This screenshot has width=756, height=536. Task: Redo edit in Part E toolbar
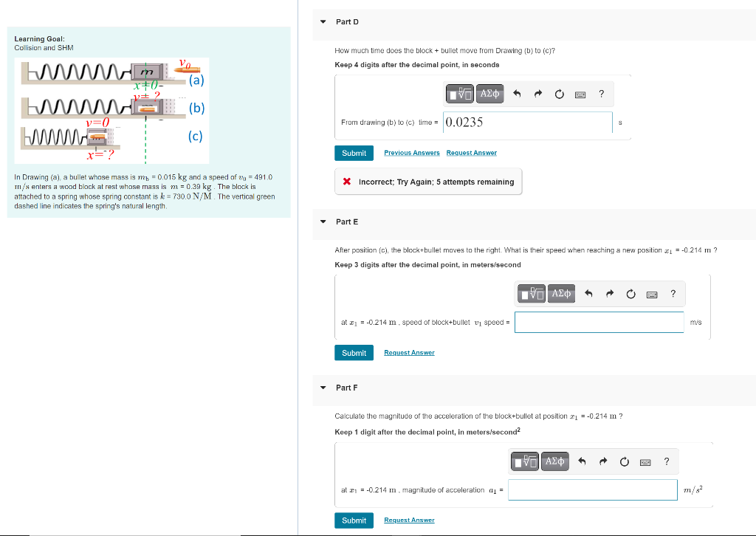(609, 293)
